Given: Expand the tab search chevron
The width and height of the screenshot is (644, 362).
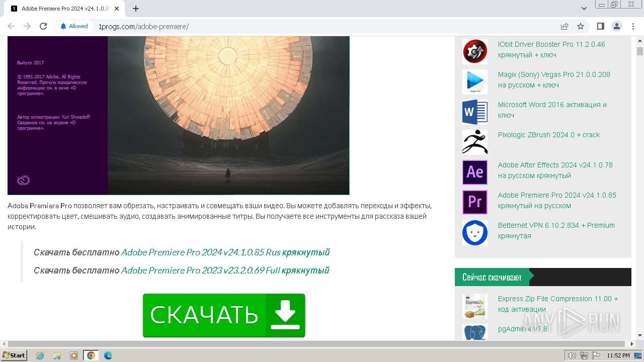Looking at the screenshot, I should 584,9.
